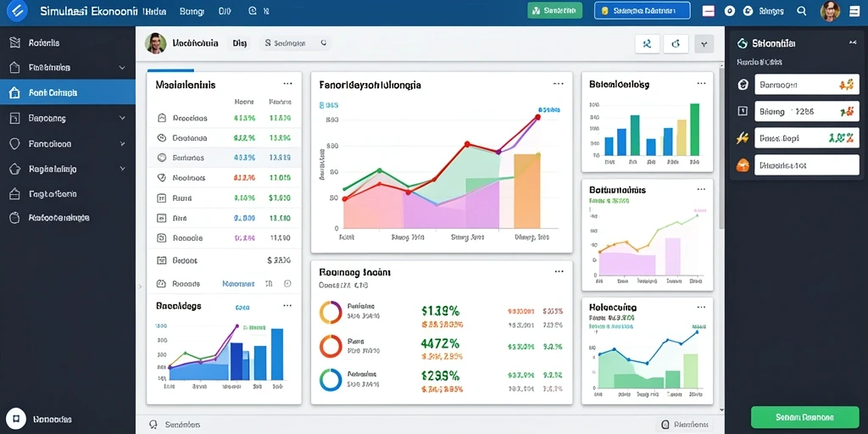Open the gray dropdown arrow toolbar button
Image resolution: width=868 pixels, height=434 pixels.
[x=704, y=43]
